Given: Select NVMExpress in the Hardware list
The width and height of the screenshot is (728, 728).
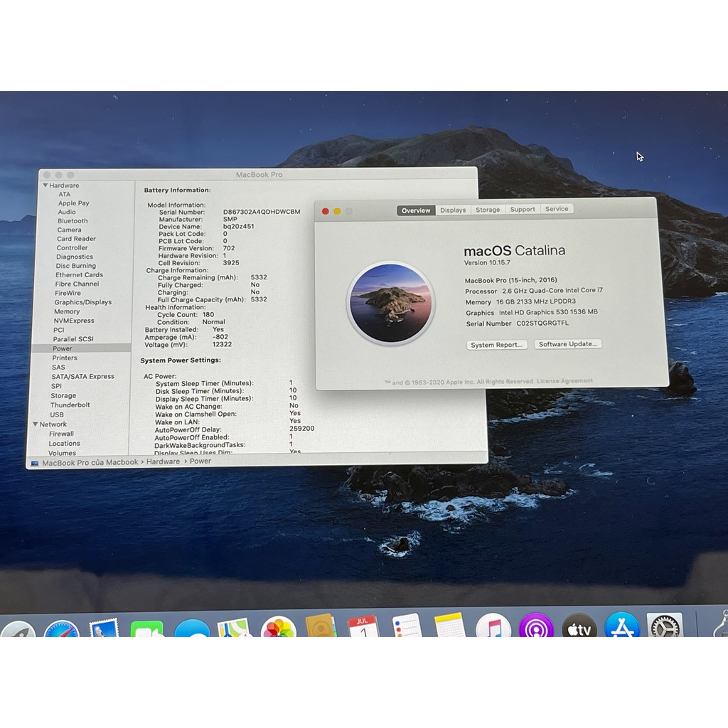Looking at the screenshot, I should [x=75, y=321].
